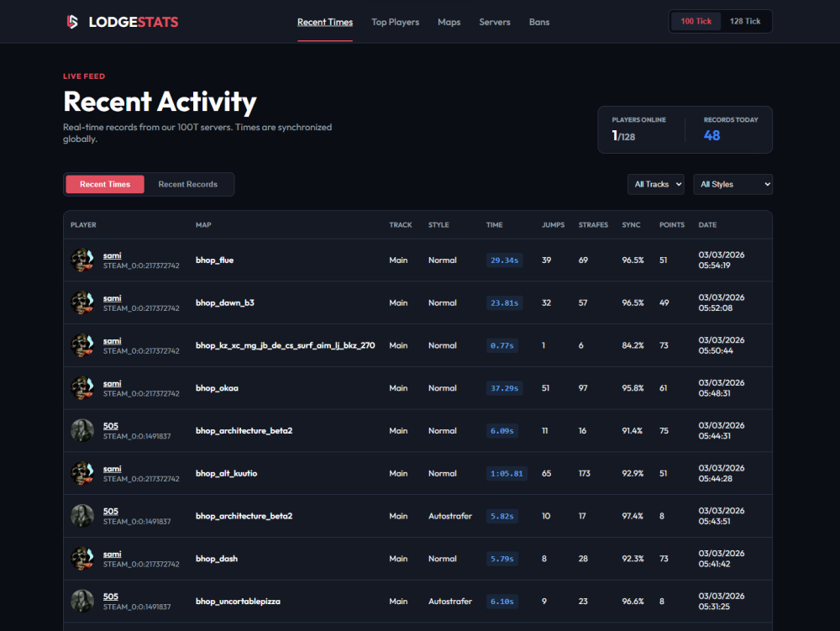Click the 0.77s time badge
This screenshot has width=840, height=631.
tap(502, 345)
